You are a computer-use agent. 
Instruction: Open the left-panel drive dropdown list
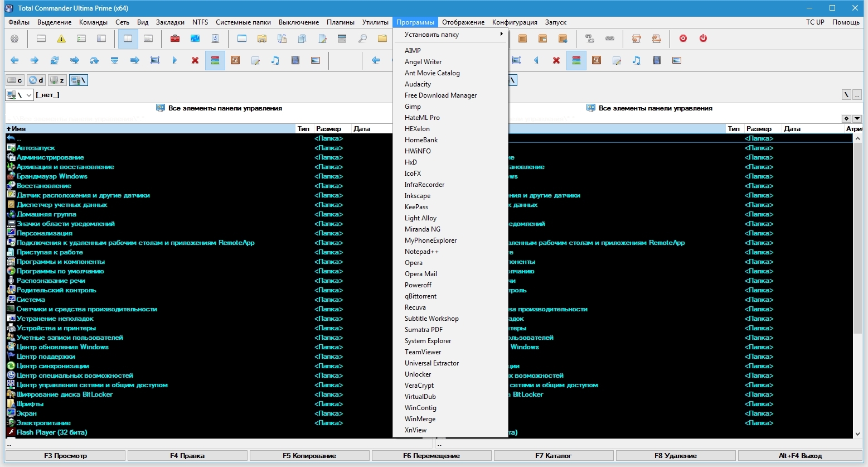[x=20, y=95]
